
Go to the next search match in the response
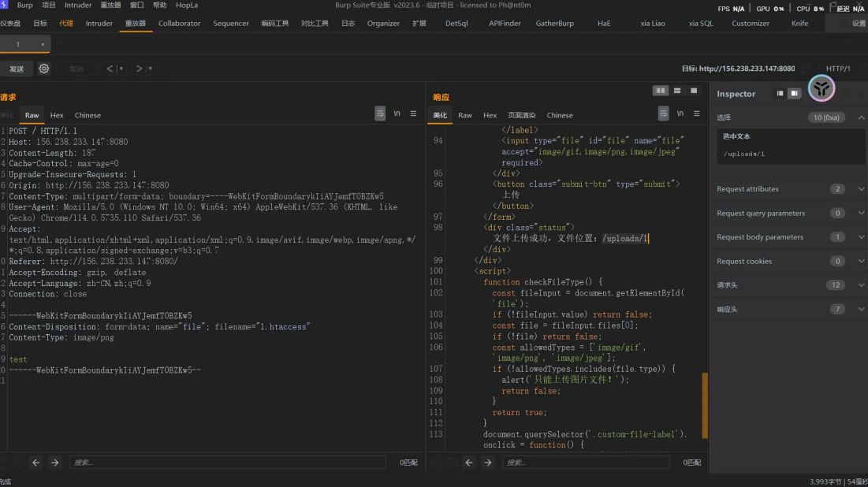489,463
